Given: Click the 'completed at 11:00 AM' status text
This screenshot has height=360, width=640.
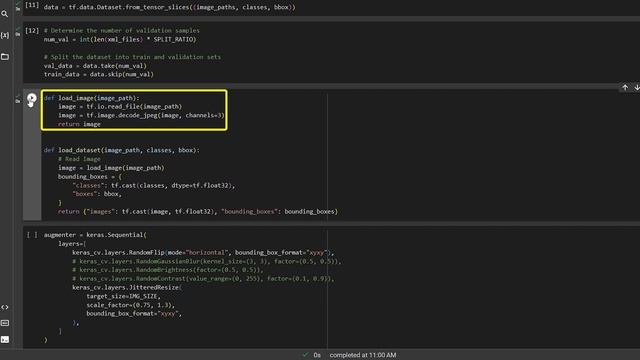Looking at the screenshot, I should tap(362, 355).
